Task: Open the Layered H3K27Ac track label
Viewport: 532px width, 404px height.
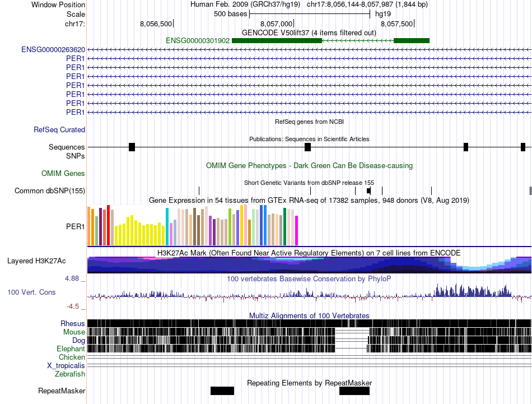Action: point(36,261)
